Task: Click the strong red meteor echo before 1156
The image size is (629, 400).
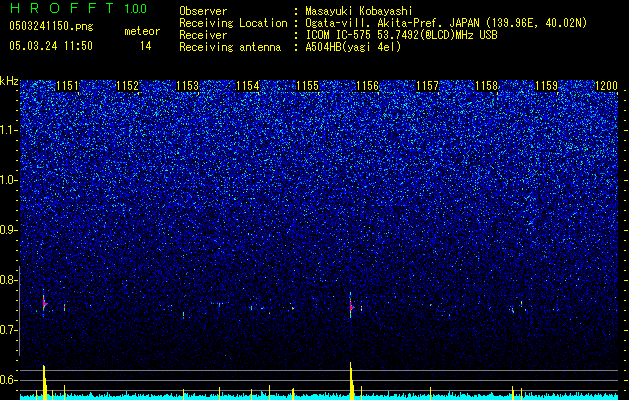Action: 351,307
